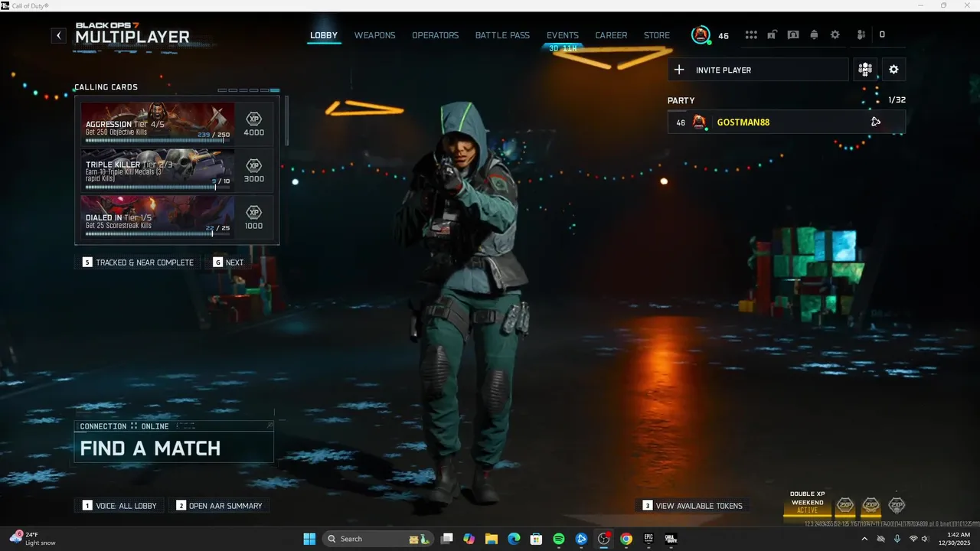Click the Windows taskbar Search box
The width and height of the screenshot is (980, 551).
coord(377,539)
